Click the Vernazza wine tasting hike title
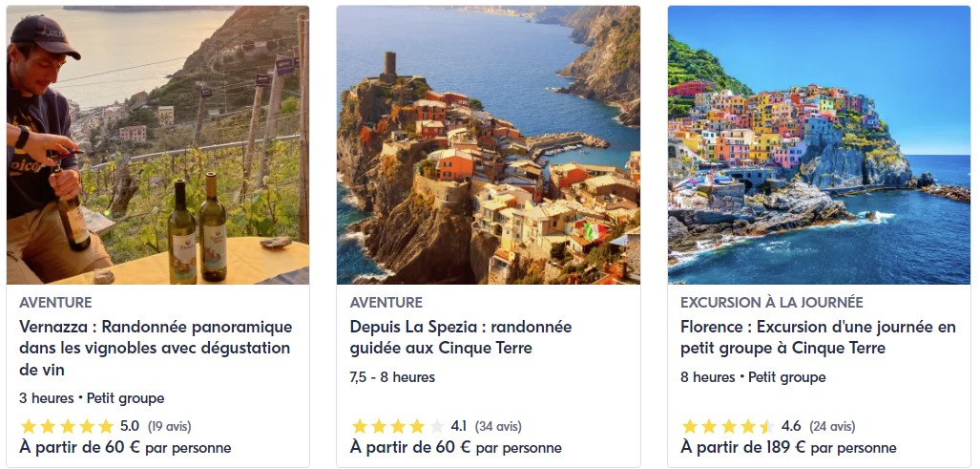 coord(156,348)
